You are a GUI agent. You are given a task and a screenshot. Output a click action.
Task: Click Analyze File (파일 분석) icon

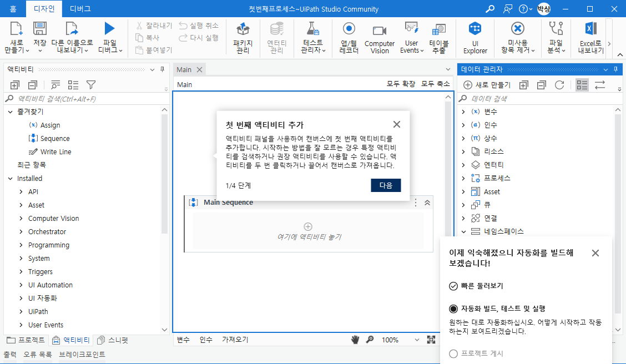click(x=556, y=29)
